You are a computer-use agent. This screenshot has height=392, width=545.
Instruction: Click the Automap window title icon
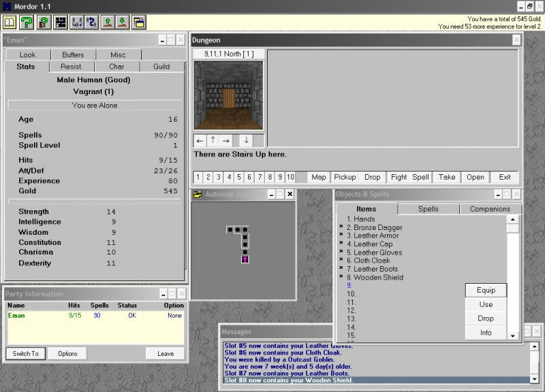(198, 194)
